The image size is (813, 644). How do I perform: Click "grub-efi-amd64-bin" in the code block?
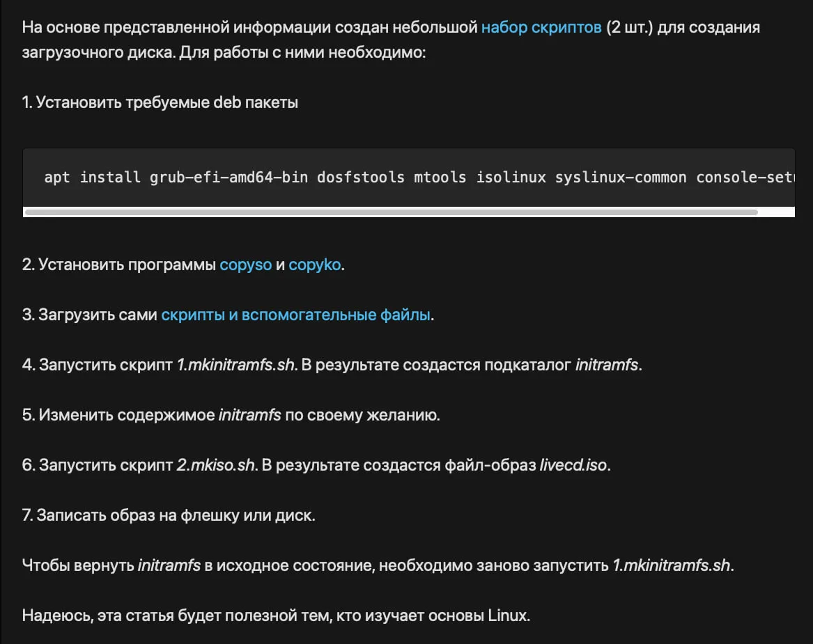pyautogui.click(x=229, y=178)
